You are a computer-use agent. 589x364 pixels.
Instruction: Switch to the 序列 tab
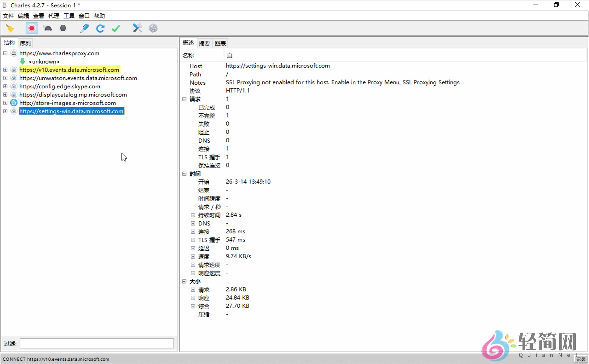[x=25, y=43]
